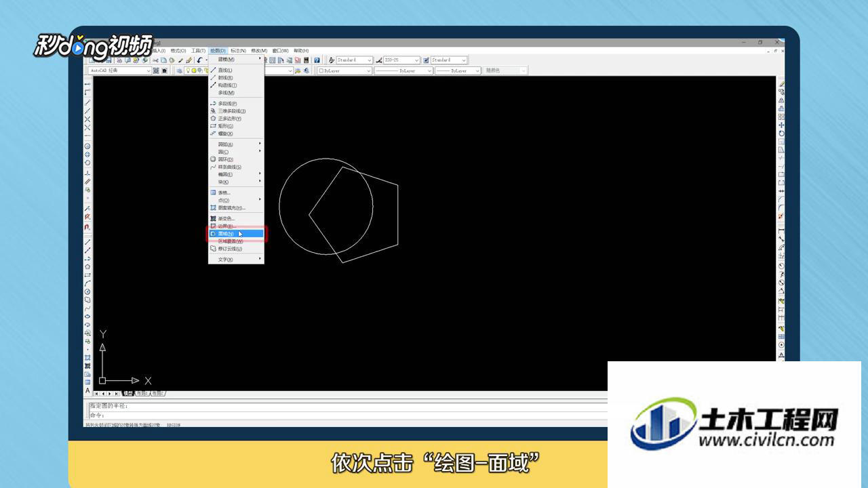Choose 修订云线(U) from the Draw menu
868x488 pixels.
click(x=236, y=249)
